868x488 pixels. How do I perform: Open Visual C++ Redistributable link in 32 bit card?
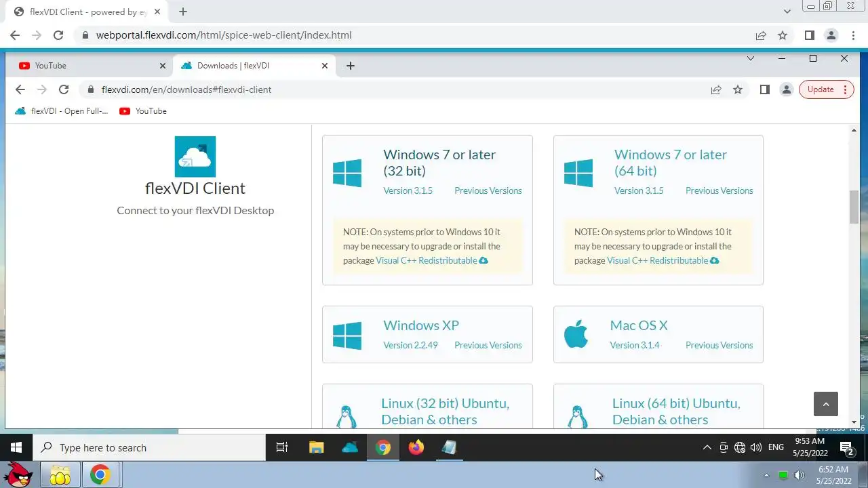[x=431, y=261]
